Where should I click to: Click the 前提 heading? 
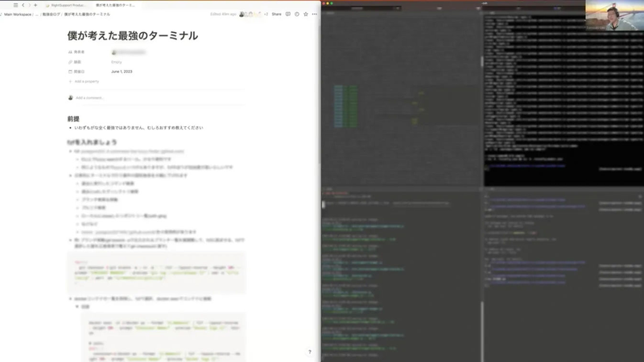click(73, 118)
